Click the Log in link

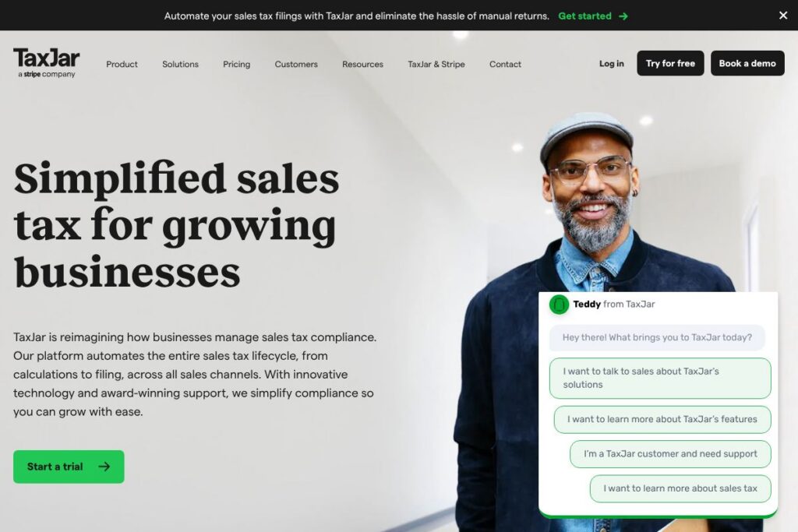611,64
